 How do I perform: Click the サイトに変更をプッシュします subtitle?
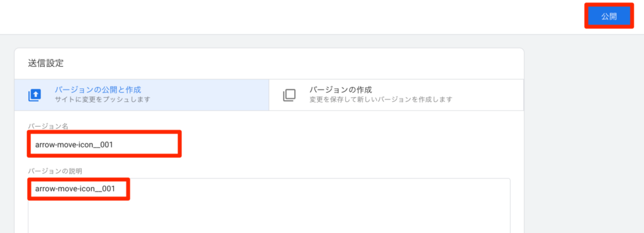click(103, 99)
